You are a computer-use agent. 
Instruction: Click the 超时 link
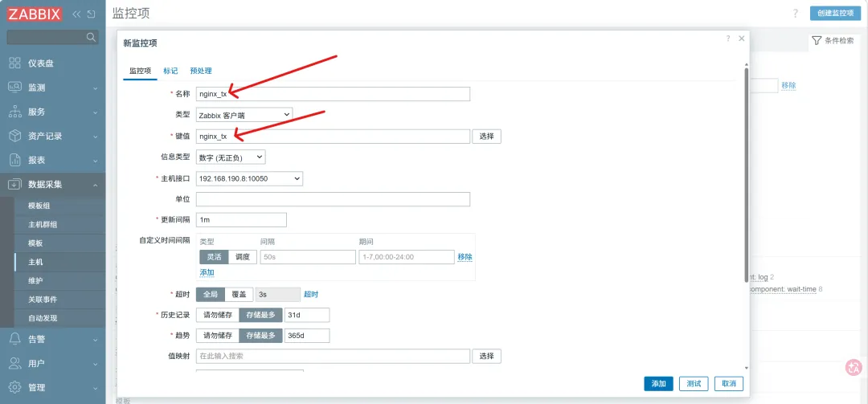(311, 295)
